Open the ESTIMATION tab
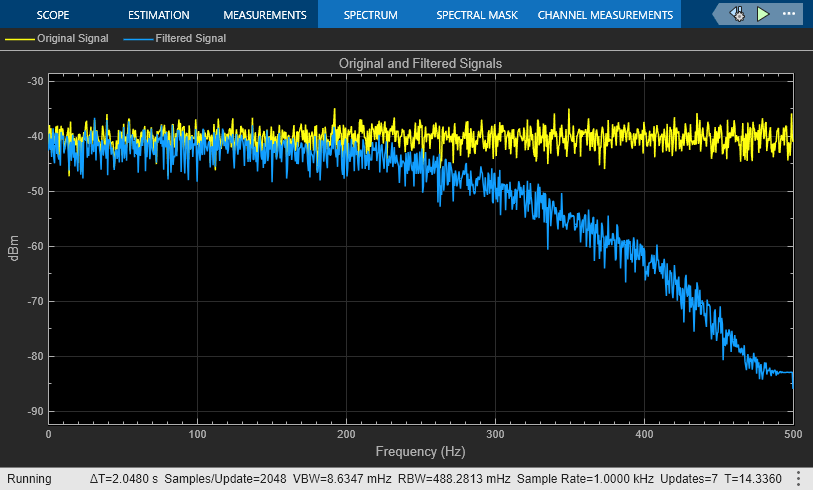 point(158,15)
